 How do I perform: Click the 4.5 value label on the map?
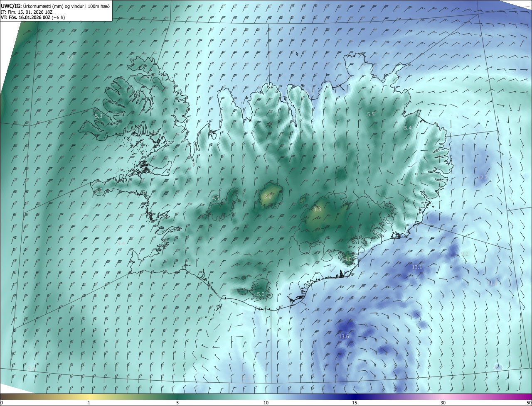(x=216, y=198)
